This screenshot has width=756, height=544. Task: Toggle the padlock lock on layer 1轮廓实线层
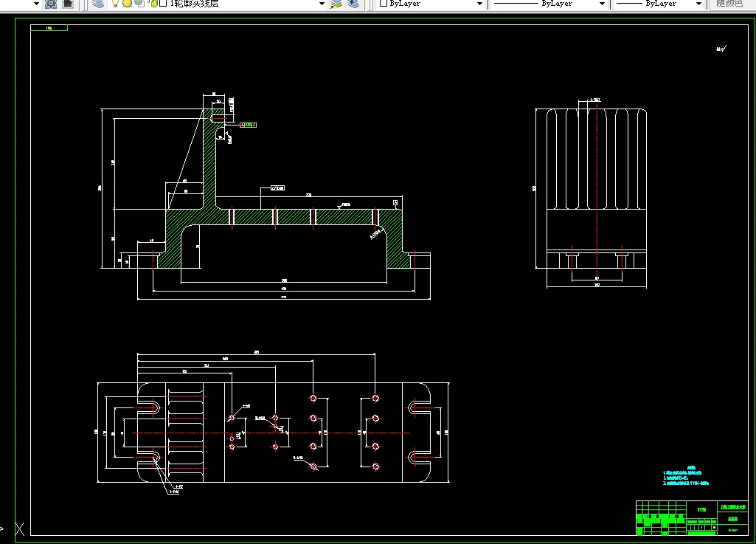click(x=154, y=4)
